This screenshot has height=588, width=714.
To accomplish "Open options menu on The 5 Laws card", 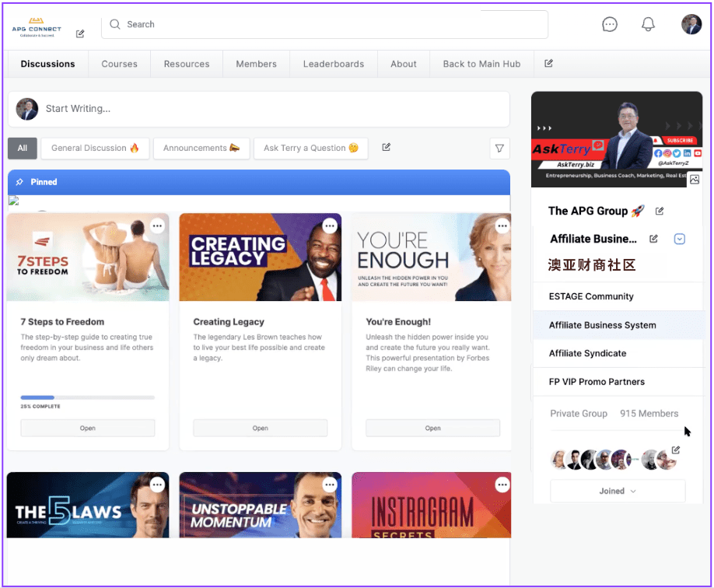I will pos(157,485).
